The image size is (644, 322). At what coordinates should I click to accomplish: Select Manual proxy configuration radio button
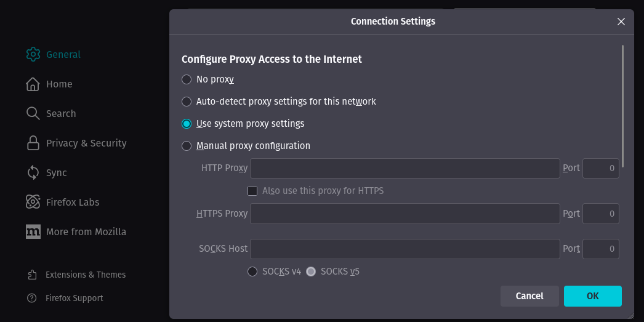click(187, 146)
